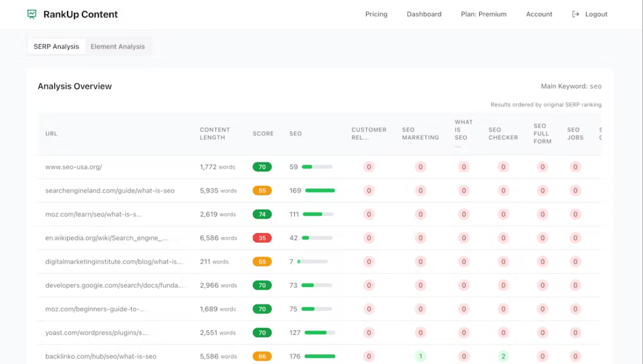Click the 211 words content length
643x364 pixels.
coord(214,262)
